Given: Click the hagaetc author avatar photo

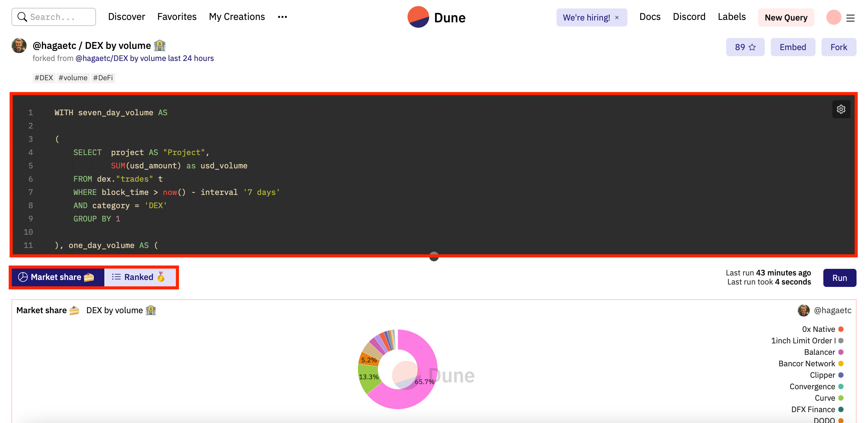Looking at the screenshot, I should [19, 46].
